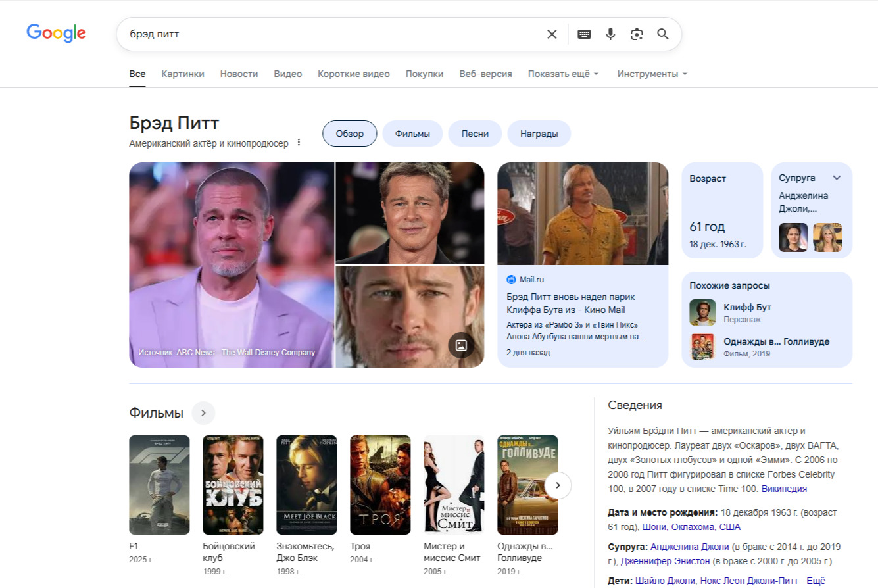Viewport: 878px width, 588px height.
Task: Open Google Lens image search icon
Action: pyautogui.click(x=636, y=34)
